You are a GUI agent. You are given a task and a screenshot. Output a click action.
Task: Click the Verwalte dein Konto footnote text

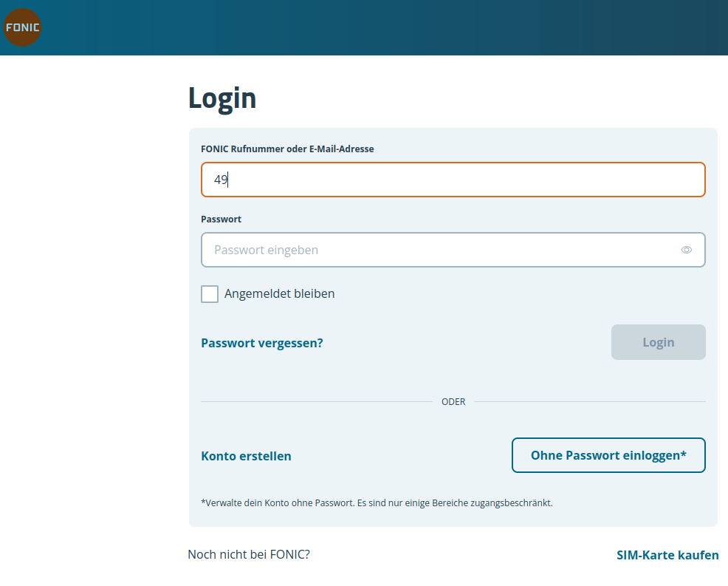click(377, 503)
